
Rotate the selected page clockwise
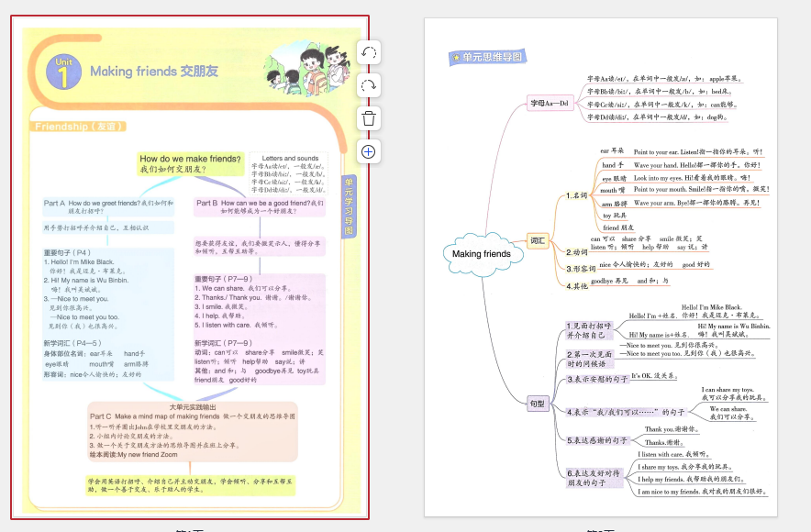click(x=369, y=85)
